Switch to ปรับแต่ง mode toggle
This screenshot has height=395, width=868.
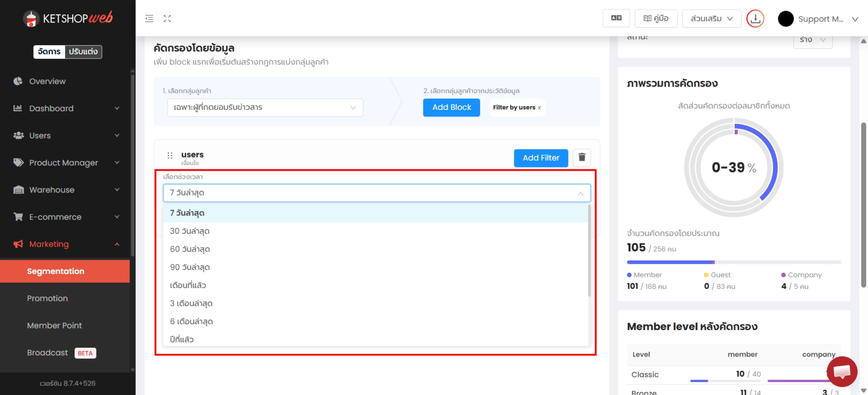[x=83, y=52]
